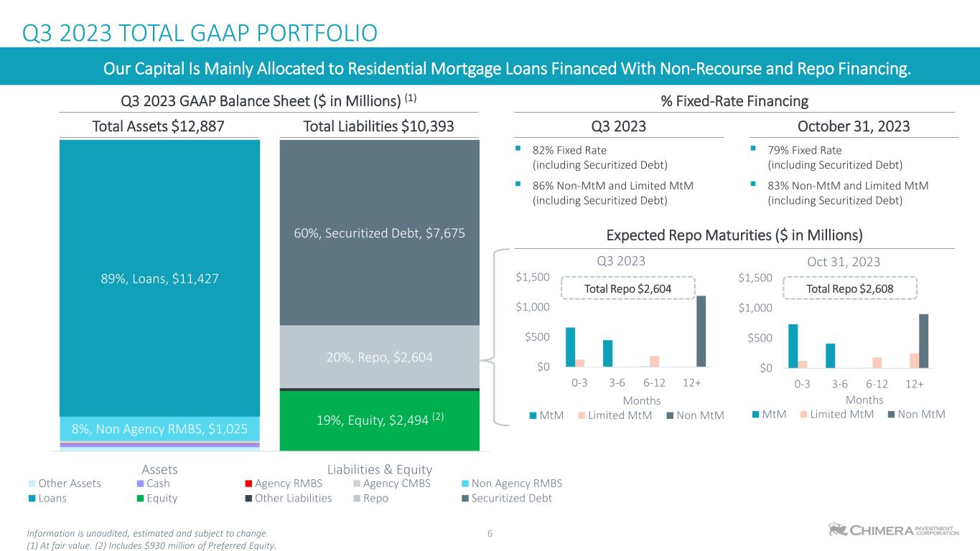The height and width of the screenshot is (551, 980).
Task: Click the 20% Repo bar segment
Action: pyautogui.click(x=379, y=357)
